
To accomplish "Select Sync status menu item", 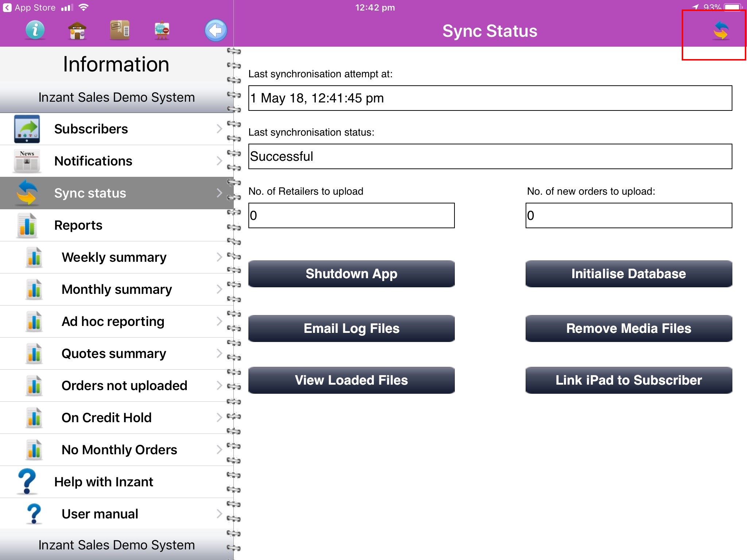I will tap(90, 193).
